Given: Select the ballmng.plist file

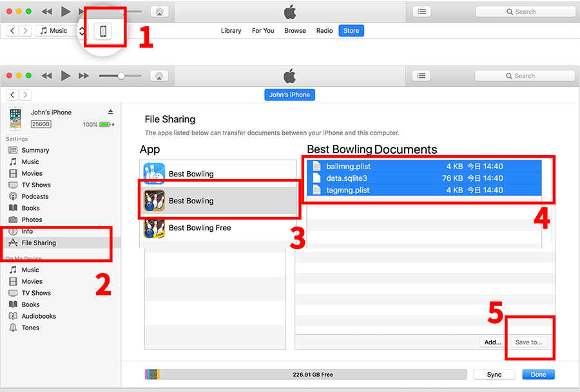Looking at the screenshot, I should pos(424,166).
